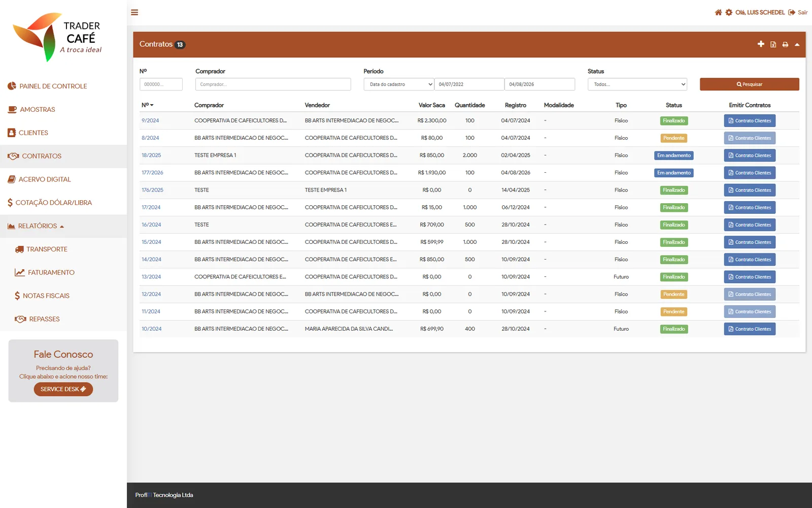This screenshot has height=508, width=812.
Task: Open contract 9/2024 link
Action: click(x=150, y=121)
